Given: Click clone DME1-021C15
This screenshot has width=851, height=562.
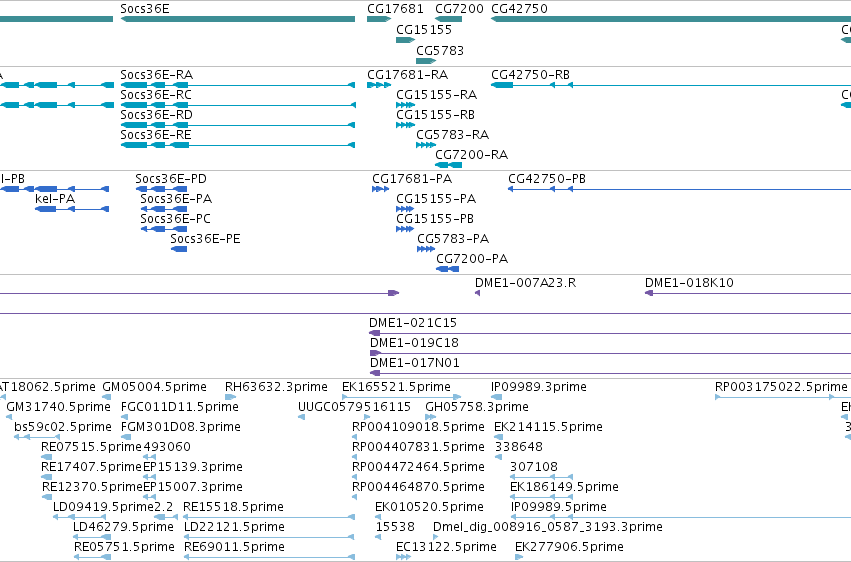Looking at the screenshot, I should [x=413, y=323].
